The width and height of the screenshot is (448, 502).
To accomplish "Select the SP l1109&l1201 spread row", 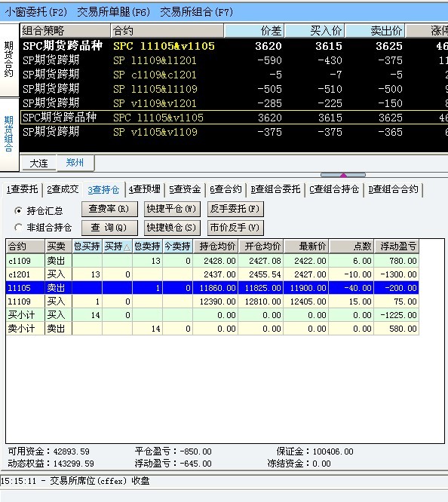I will click(x=233, y=60).
